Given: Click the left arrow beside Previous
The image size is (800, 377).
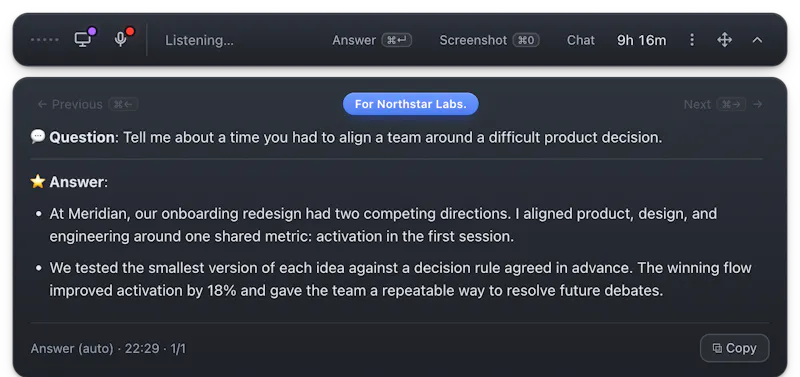Looking at the screenshot, I should (x=42, y=104).
